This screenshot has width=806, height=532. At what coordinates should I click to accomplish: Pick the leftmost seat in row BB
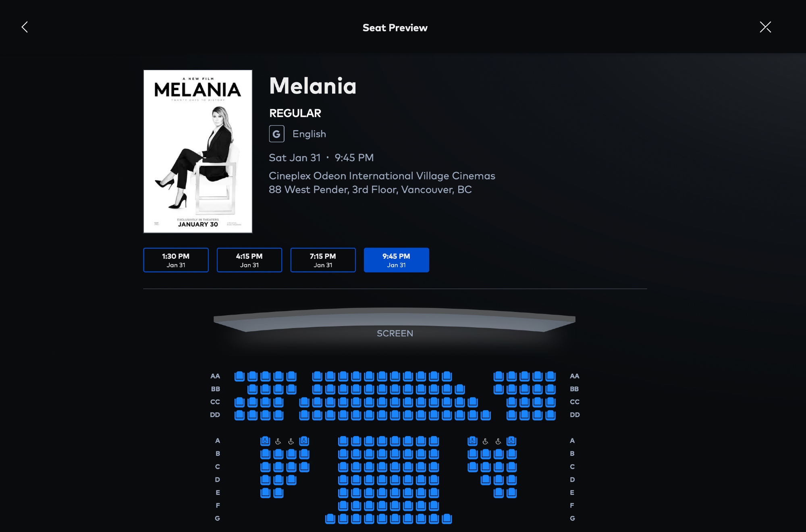click(x=252, y=389)
